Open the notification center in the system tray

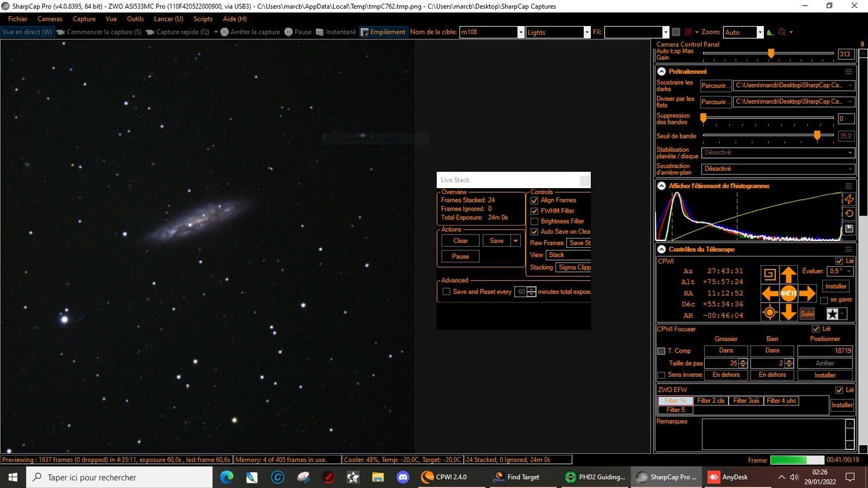[850, 477]
